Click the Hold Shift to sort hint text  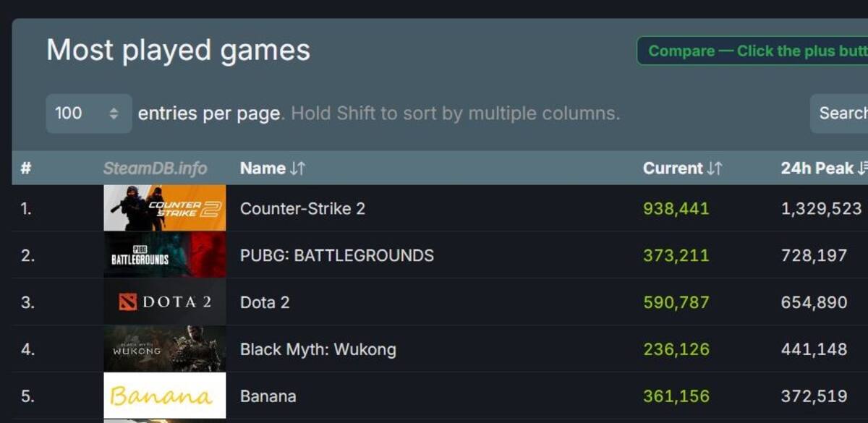456,114
